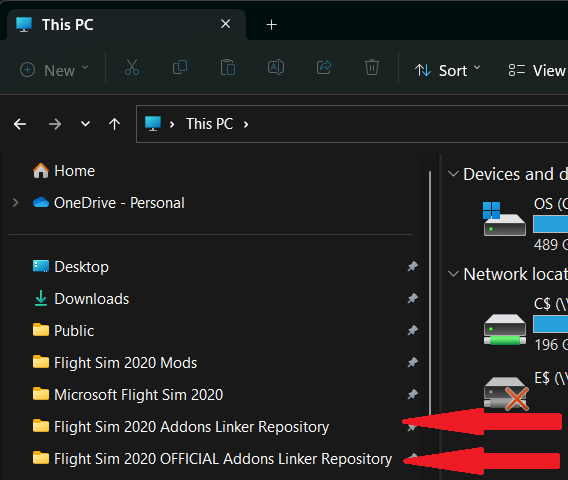The width and height of the screenshot is (568, 480).
Task: Click the Paste clipboard icon
Action: pos(228,67)
